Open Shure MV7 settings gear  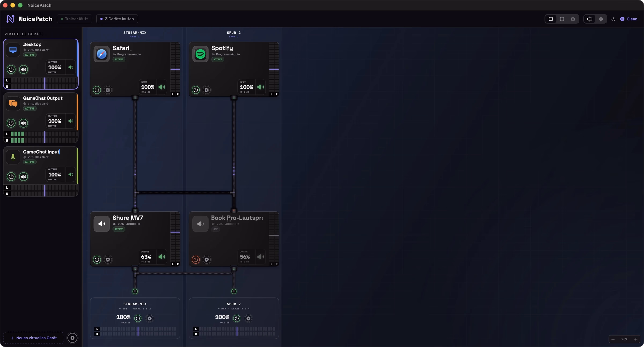point(108,260)
